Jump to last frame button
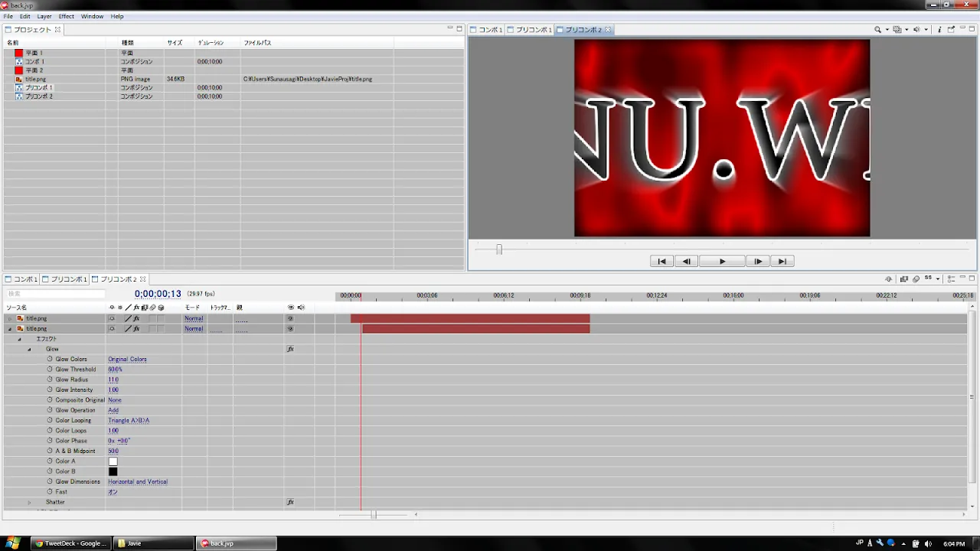The image size is (980, 551). click(x=782, y=262)
